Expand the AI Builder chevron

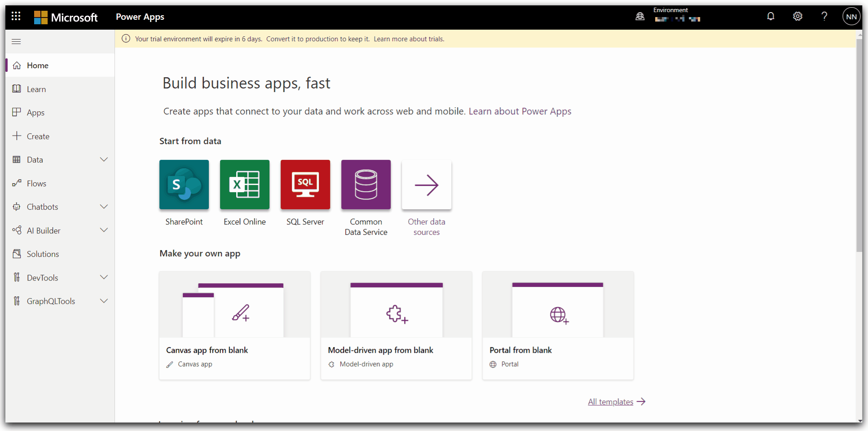coord(104,230)
